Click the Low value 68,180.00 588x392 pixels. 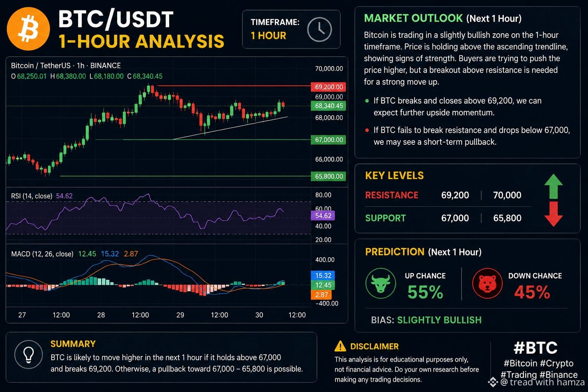pos(109,76)
